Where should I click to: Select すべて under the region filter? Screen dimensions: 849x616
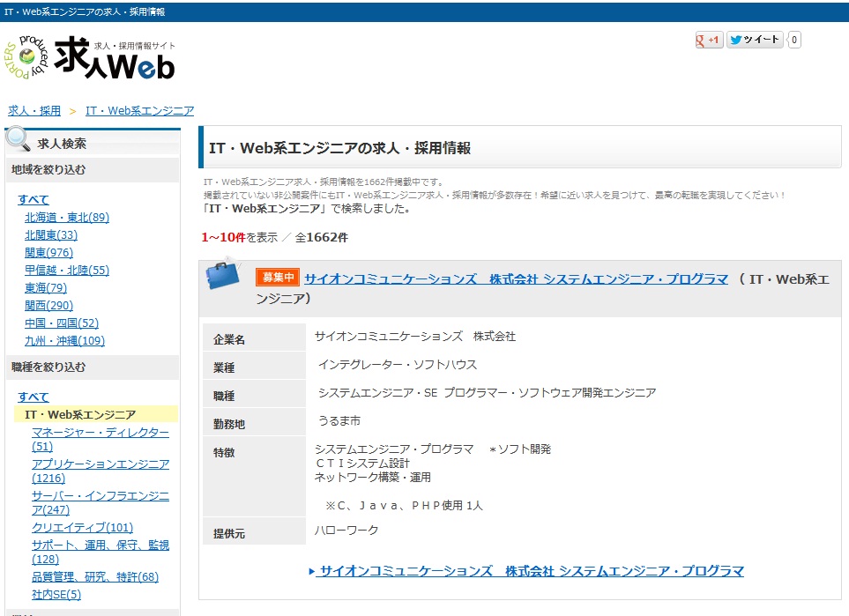(34, 199)
